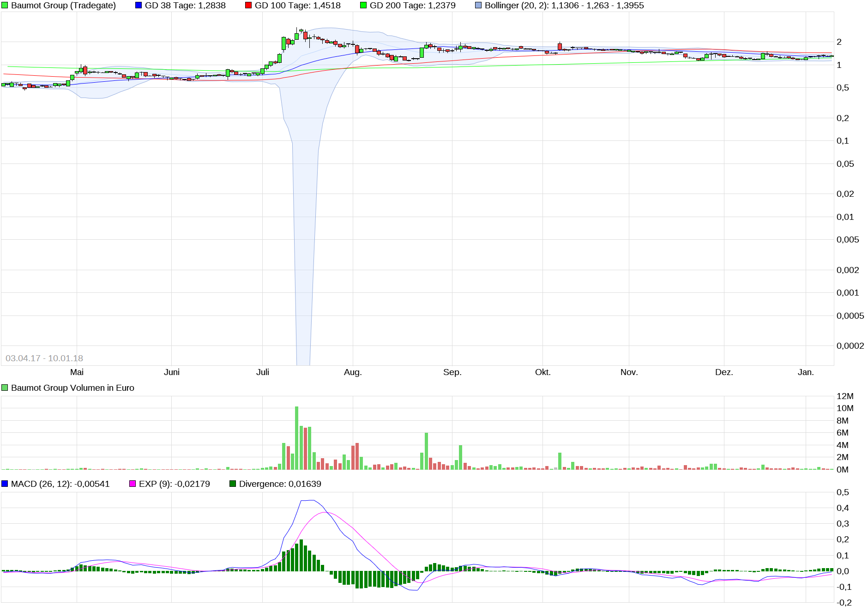Click the 'Juli' month label
868x612 pixels.
[x=263, y=372]
